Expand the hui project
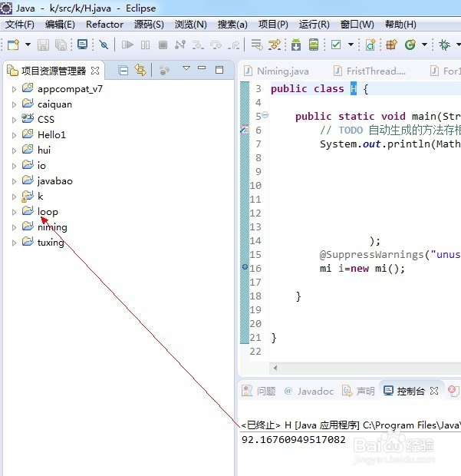 (14, 150)
